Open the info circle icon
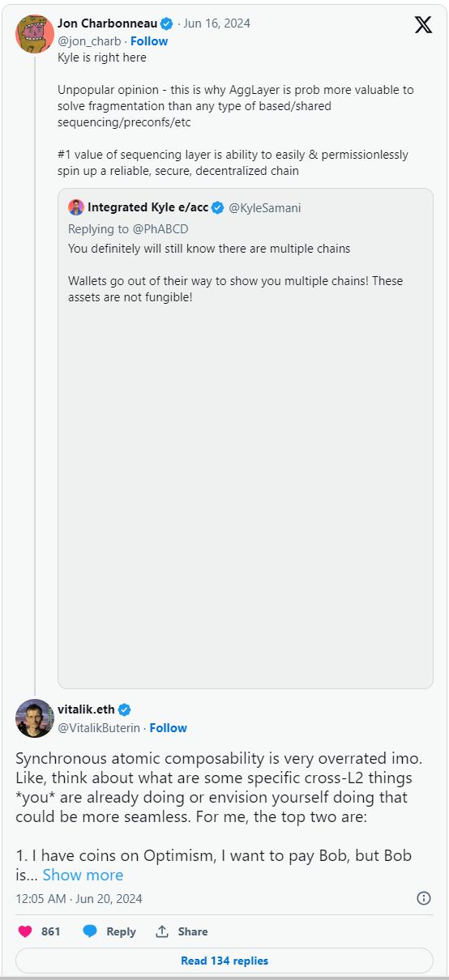Viewport: 449px width, 980px height. [423, 898]
